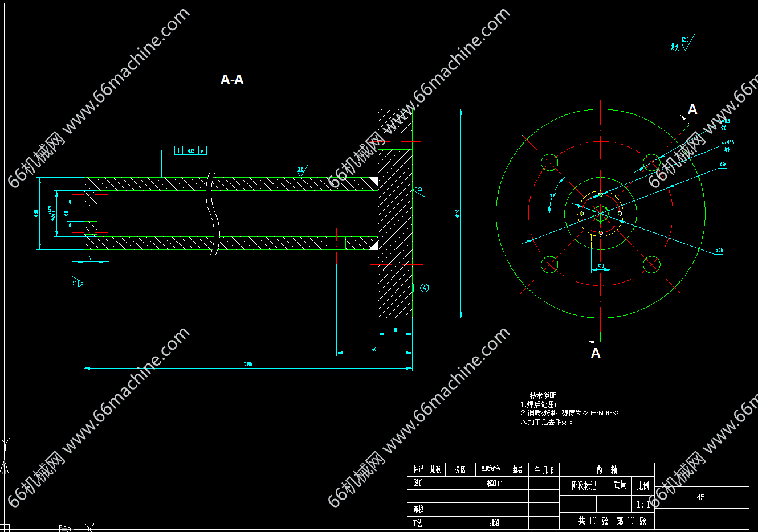Click the "处数" title block cell

436,469
